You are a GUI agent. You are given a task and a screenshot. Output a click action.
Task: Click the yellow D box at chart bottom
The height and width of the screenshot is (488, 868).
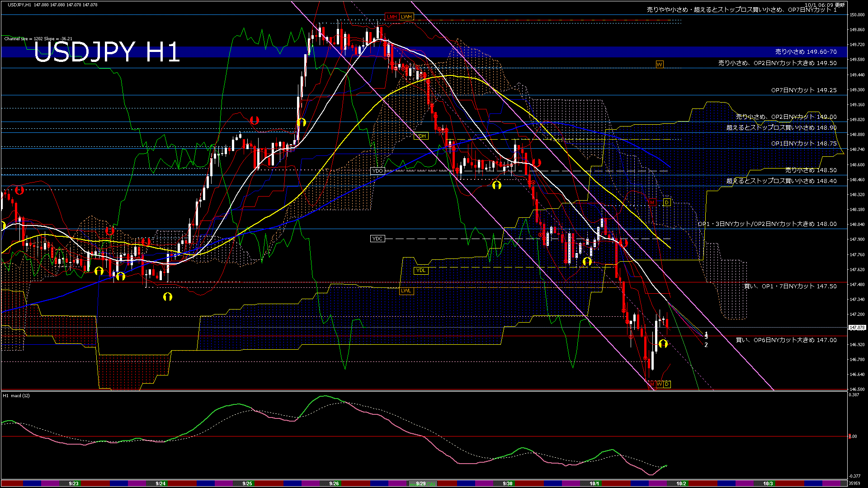coord(667,385)
